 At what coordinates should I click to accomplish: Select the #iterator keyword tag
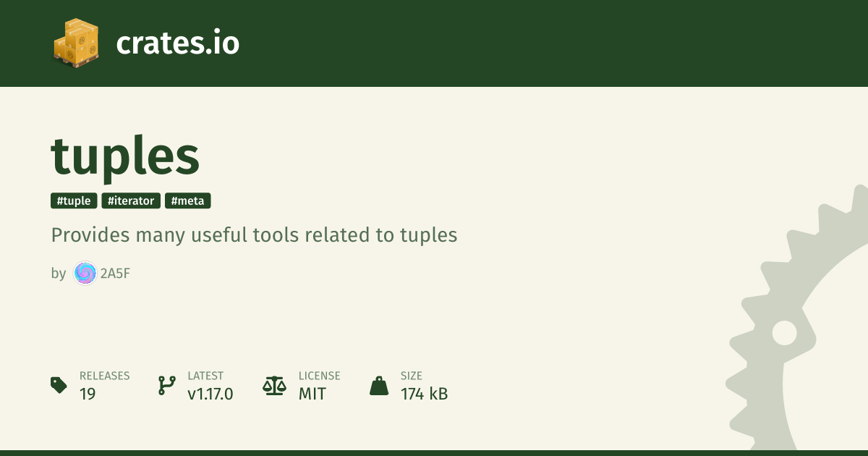point(131,201)
